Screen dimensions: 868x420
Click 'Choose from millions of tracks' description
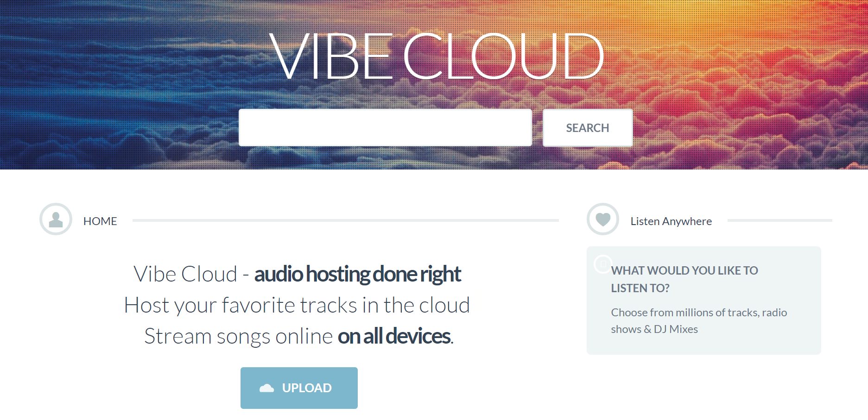click(699, 321)
